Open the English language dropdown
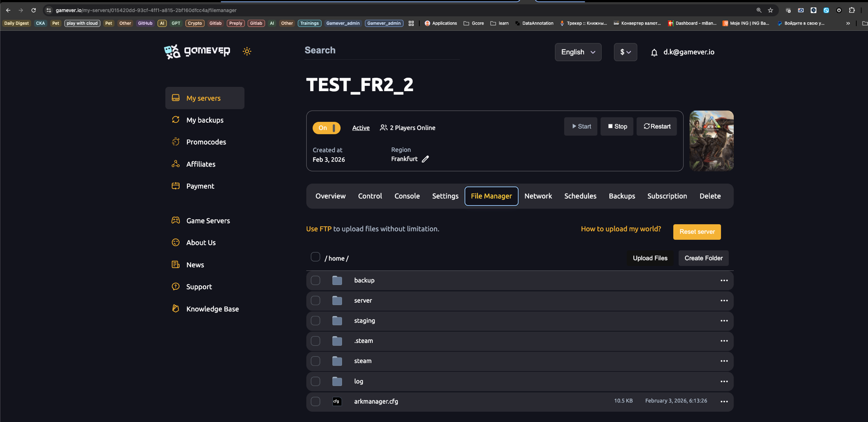 click(x=578, y=52)
